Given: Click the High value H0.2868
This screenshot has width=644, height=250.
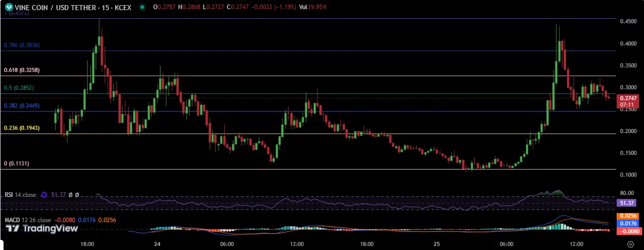Looking at the screenshot, I should [x=189, y=7].
